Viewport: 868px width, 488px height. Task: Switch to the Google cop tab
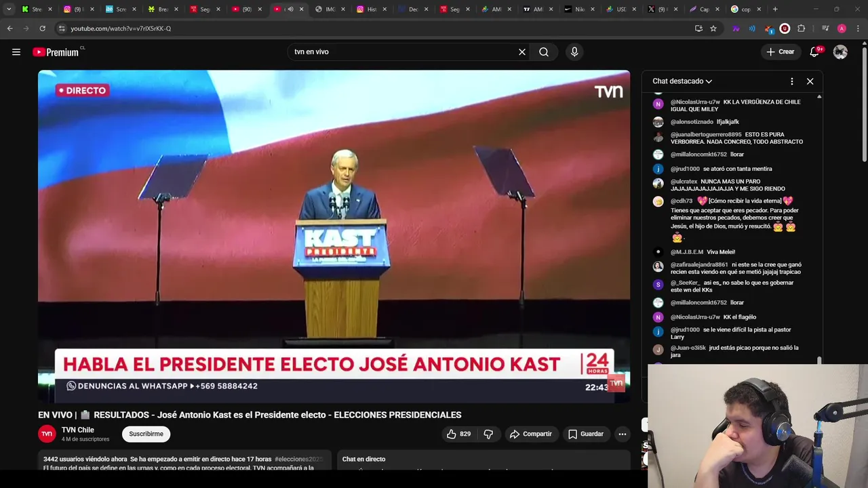pyautogui.click(x=745, y=9)
